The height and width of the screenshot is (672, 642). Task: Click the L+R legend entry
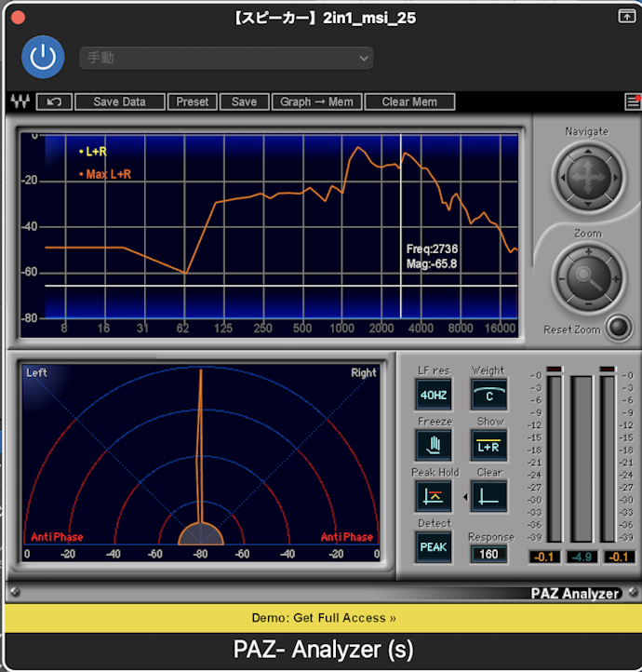93,152
